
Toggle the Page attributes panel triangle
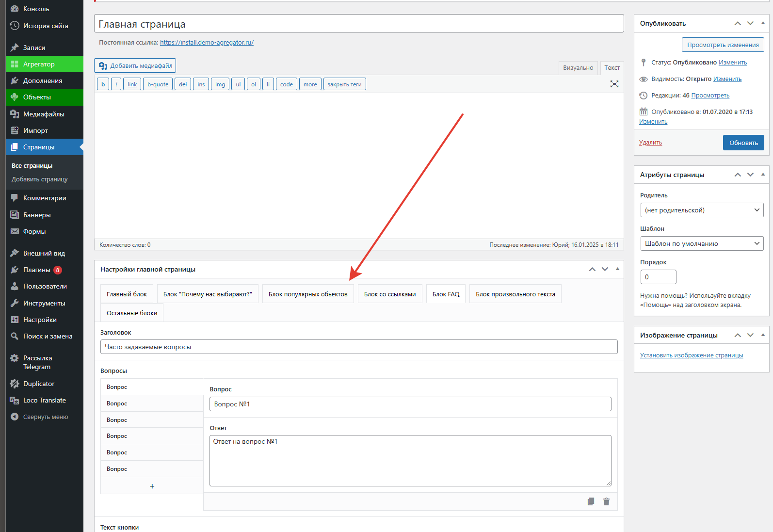(763, 175)
